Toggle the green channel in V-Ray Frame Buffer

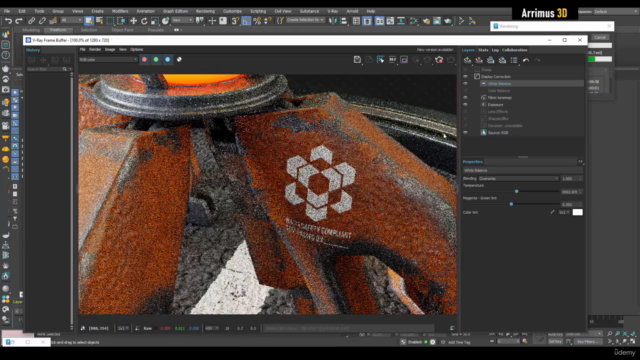click(x=156, y=60)
